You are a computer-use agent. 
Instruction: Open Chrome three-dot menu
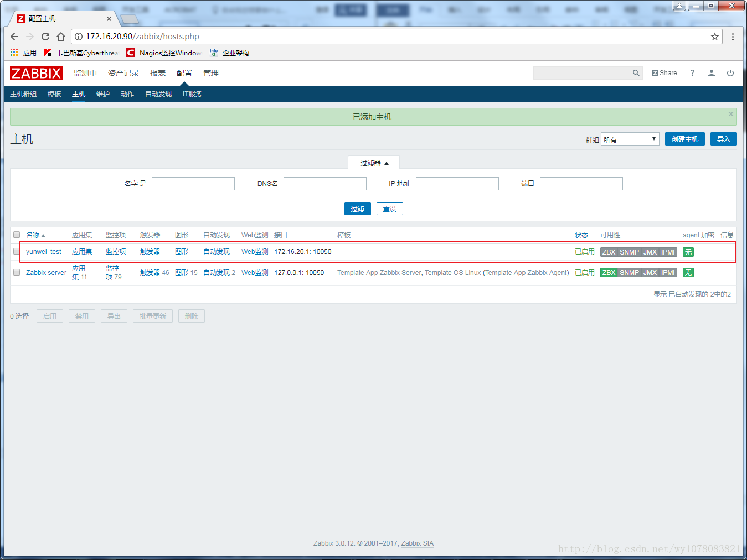coord(733,37)
